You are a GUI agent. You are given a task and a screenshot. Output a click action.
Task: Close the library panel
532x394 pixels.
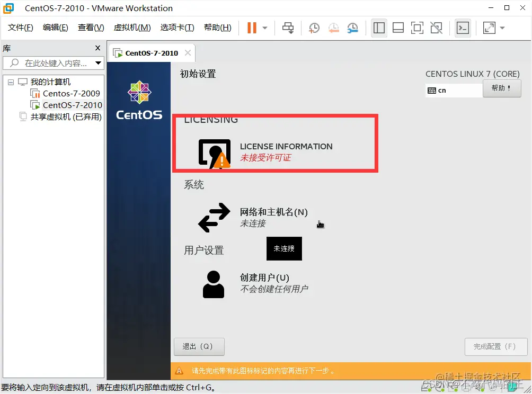97,48
